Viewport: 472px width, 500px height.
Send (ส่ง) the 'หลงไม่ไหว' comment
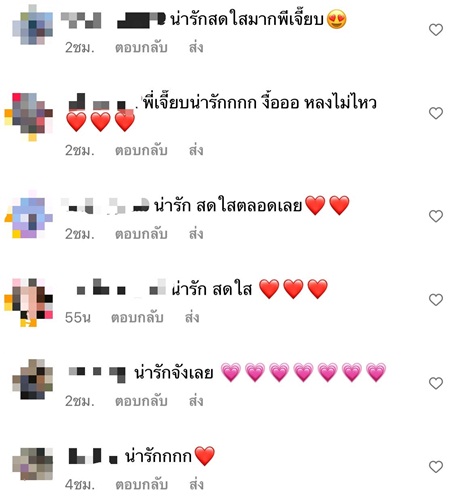[196, 150]
